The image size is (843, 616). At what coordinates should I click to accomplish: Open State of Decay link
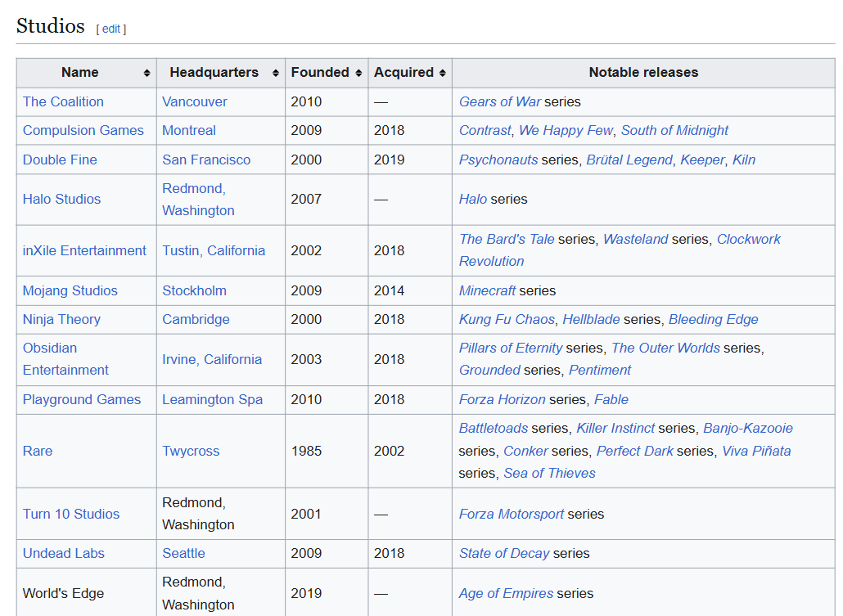coord(504,553)
